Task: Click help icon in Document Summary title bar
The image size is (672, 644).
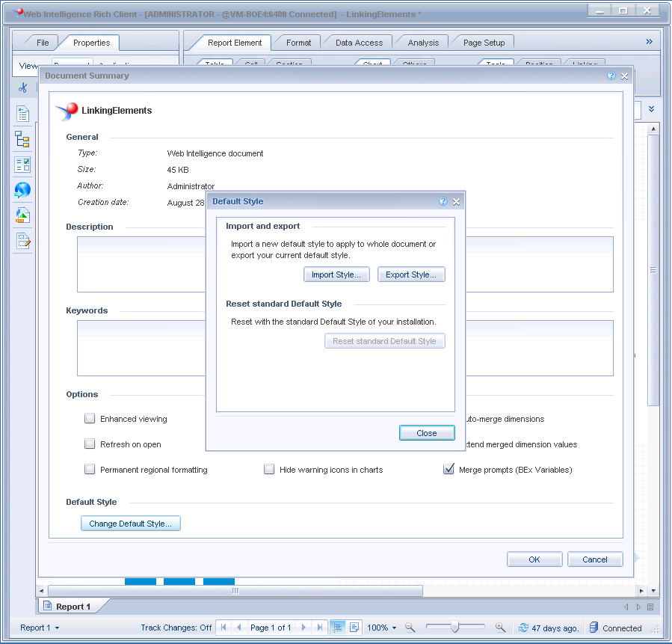Action: pyautogui.click(x=611, y=76)
